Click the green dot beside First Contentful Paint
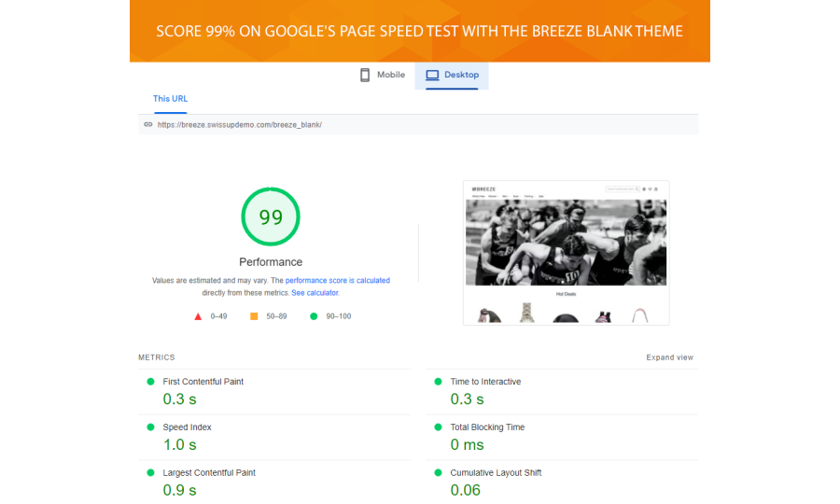The width and height of the screenshot is (840, 504). coord(150,382)
